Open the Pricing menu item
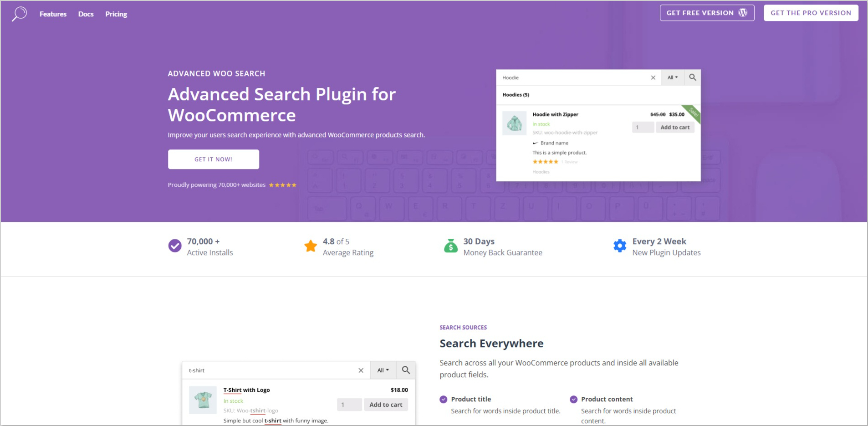Screen dimensions: 868x426 (116, 14)
